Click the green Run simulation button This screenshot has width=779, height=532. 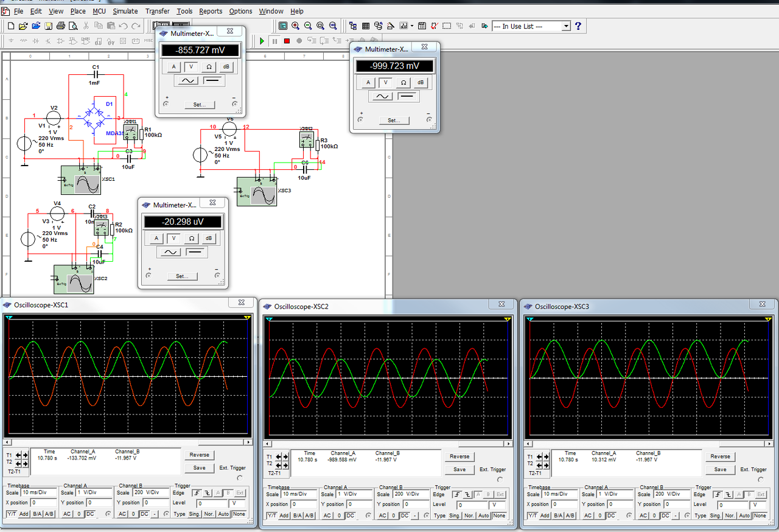pos(262,41)
